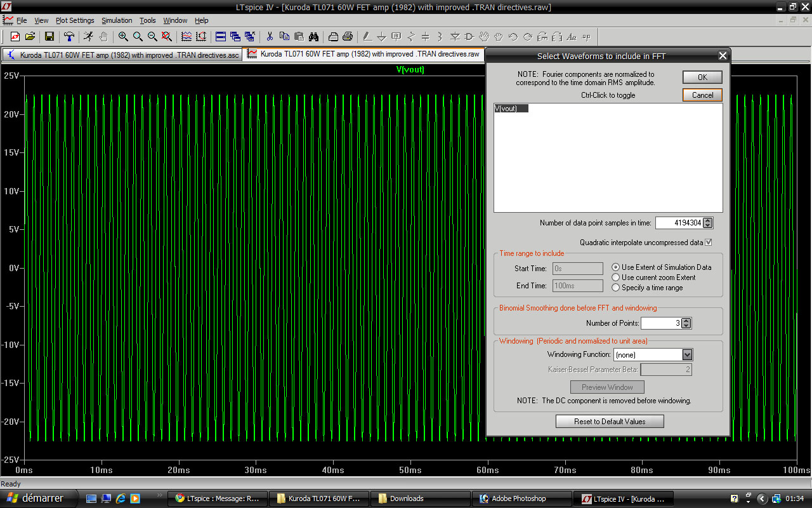
Task: Click the Text Aa toolbar icon
Action: 572,37
